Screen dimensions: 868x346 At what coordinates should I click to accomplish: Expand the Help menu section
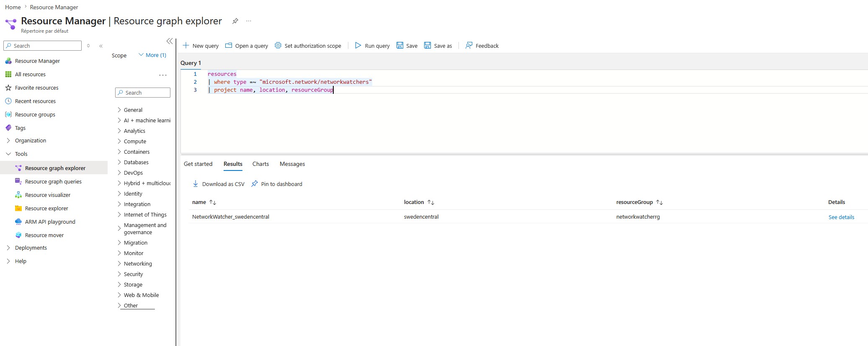click(8, 261)
